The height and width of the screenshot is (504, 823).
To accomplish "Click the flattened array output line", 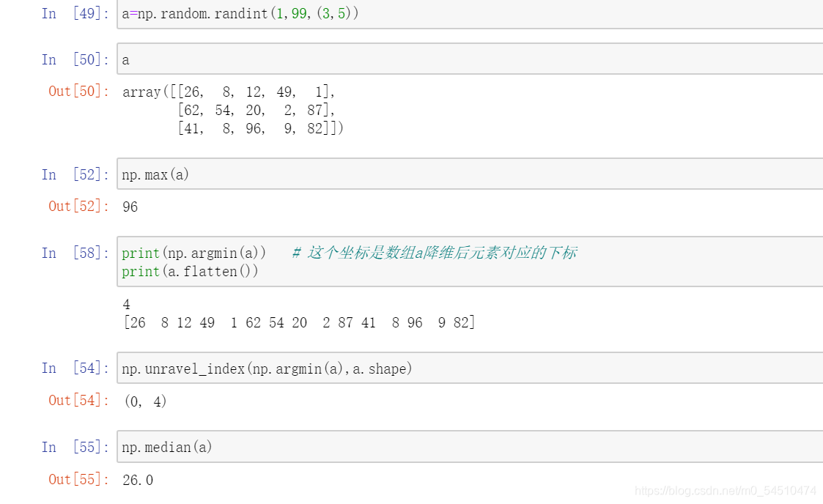I will 299,322.
